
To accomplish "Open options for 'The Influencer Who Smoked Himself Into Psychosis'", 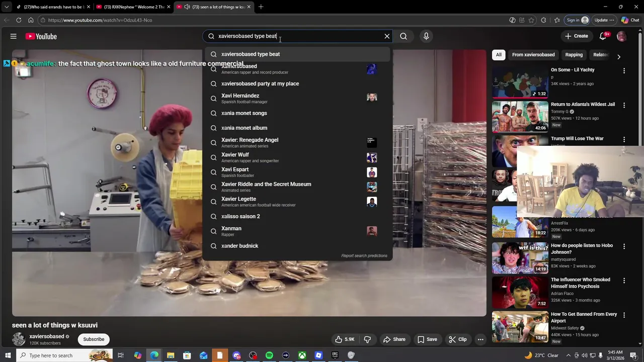I will coord(624,281).
